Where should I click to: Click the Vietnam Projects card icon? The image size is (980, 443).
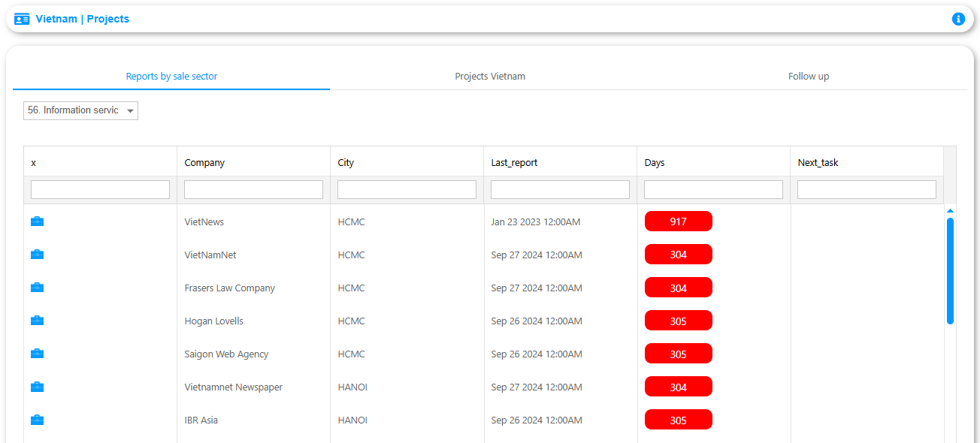click(22, 19)
